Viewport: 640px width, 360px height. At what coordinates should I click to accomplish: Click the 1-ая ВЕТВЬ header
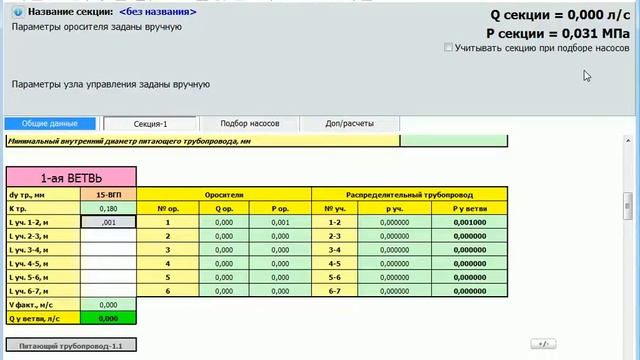[71, 177]
